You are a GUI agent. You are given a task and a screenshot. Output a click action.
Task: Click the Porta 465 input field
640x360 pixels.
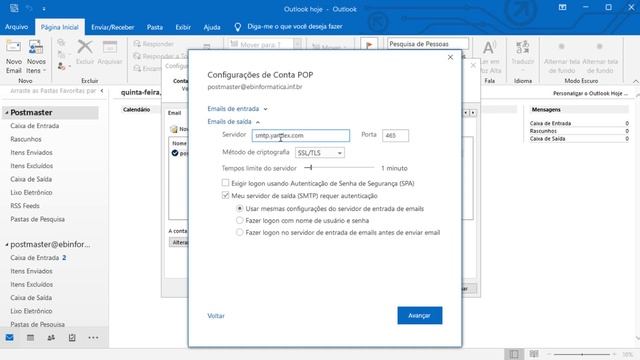(x=395, y=135)
